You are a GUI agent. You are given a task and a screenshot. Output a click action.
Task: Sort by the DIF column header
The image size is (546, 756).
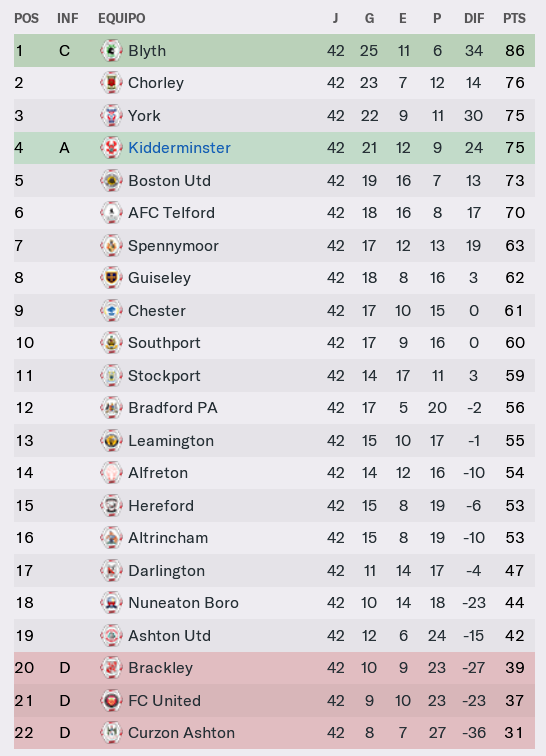[474, 18]
